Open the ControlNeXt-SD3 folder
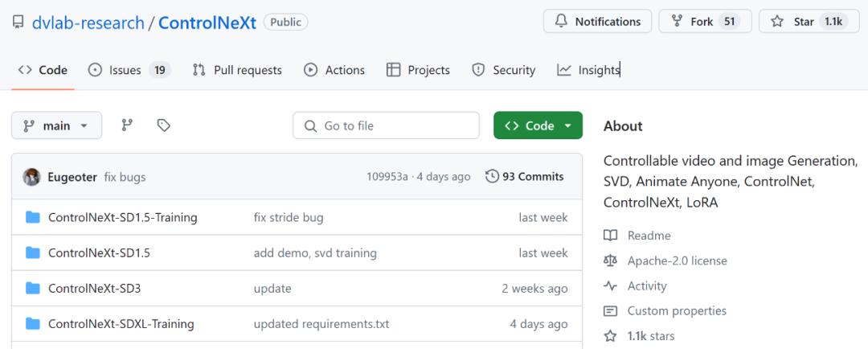Screen dimensions: 868x349 pyautogui.click(x=94, y=288)
